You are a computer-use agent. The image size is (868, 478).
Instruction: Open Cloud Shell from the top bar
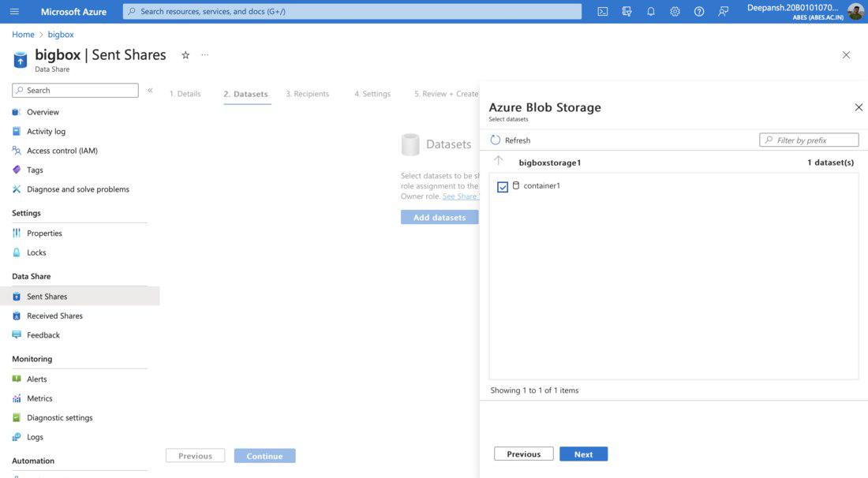(603, 12)
